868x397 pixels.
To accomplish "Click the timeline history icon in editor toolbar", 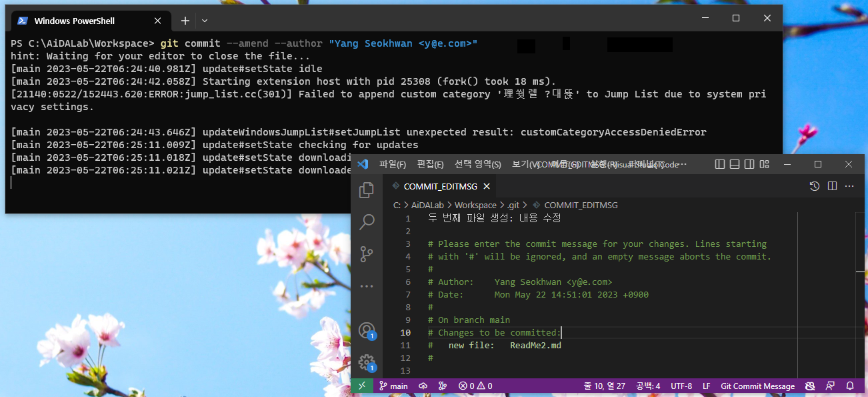I will 814,186.
